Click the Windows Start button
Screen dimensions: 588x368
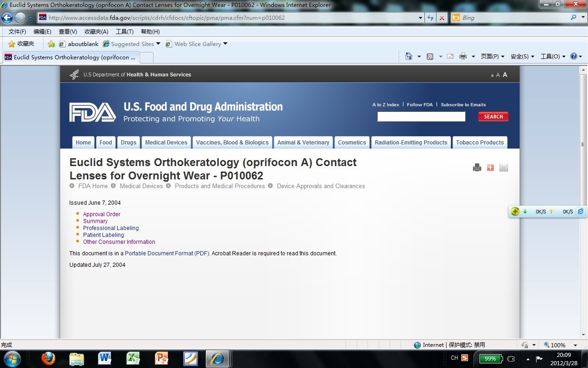[12, 358]
